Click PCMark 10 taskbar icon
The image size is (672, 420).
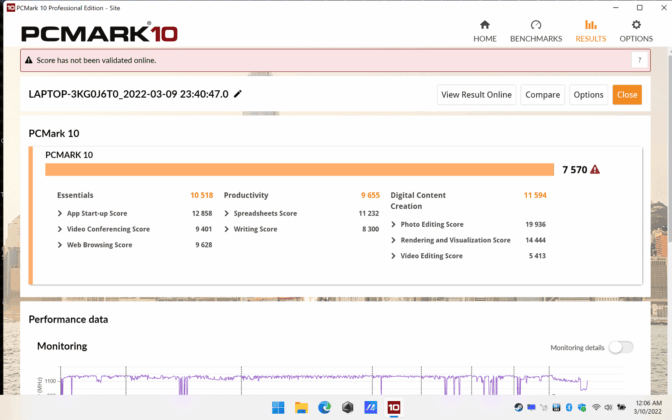click(394, 407)
